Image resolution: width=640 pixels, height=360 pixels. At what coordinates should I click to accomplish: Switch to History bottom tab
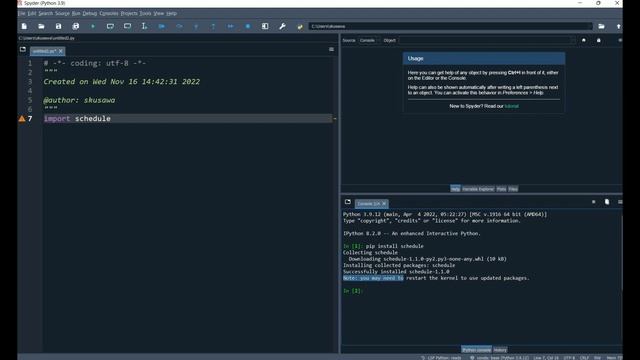[x=500, y=350]
